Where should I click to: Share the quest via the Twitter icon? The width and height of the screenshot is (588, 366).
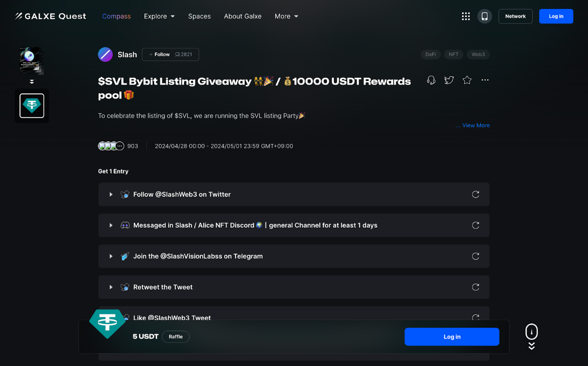click(x=449, y=80)
